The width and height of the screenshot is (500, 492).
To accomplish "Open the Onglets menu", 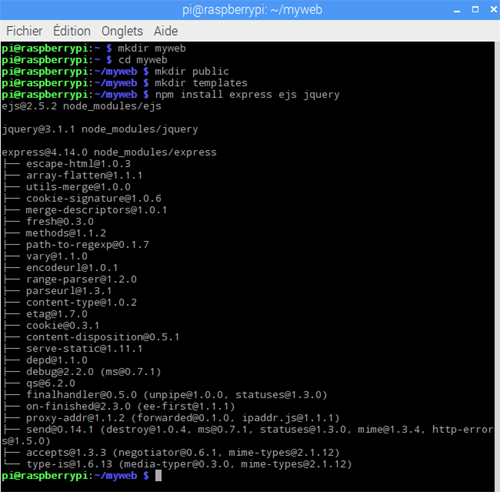I will tap(122, 31).
